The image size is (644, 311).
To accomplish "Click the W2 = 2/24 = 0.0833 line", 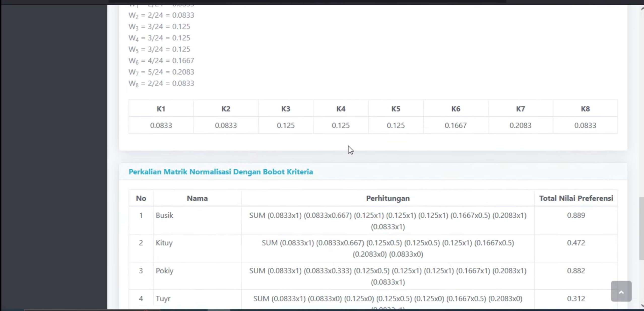I will 161,15.
